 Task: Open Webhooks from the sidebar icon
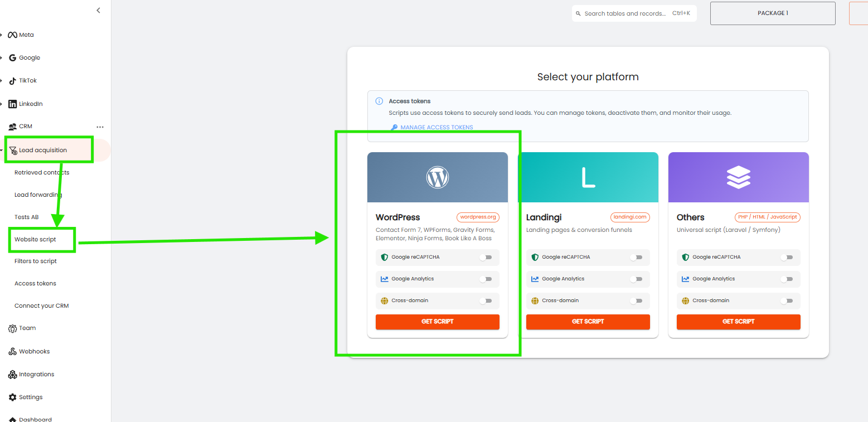[x=12, y=352]
